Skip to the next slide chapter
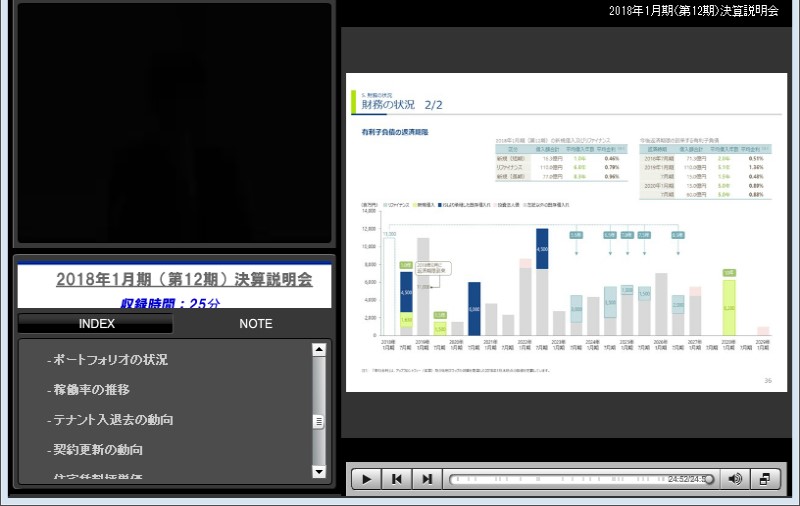 click(427, 479)
